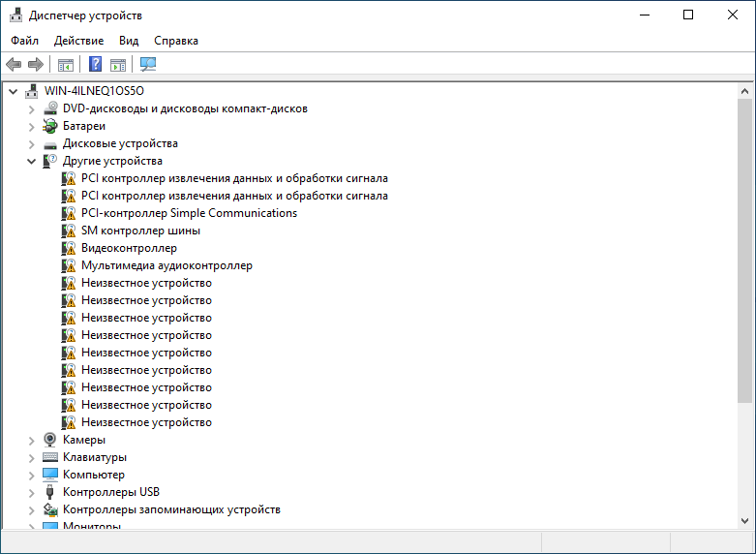Select the Компьютер label
The height and width of the screenshot is (554, 756).
pos(94,475)
